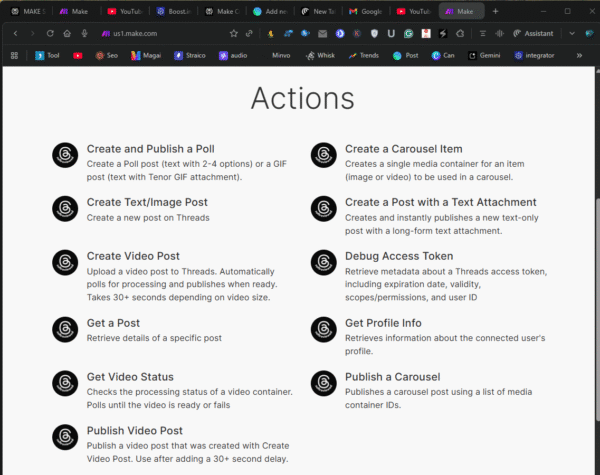Click the Threads icon beside Create and Publish a Poll
The width and height of the screenshot is (600, 475).
click(x=65, y=155)
